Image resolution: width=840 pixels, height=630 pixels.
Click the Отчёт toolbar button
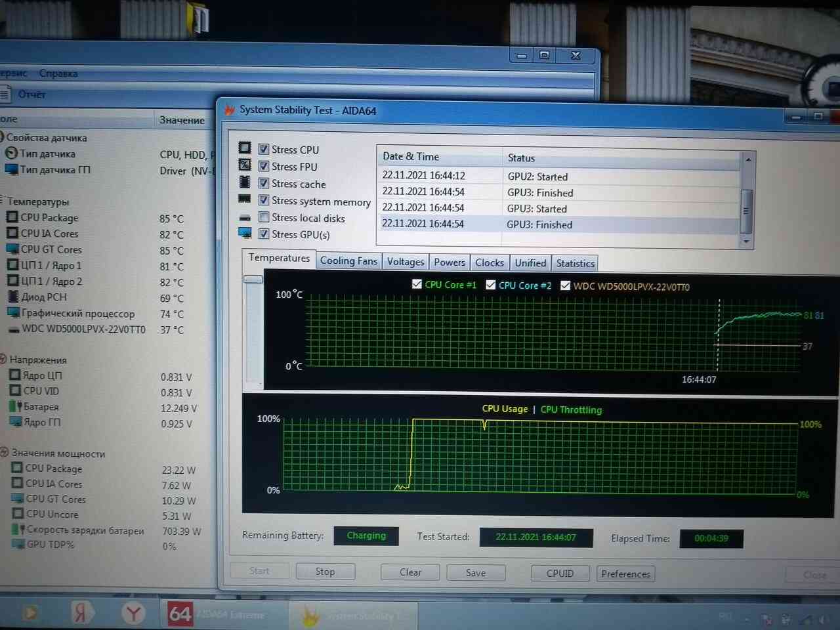pos(24,94)
